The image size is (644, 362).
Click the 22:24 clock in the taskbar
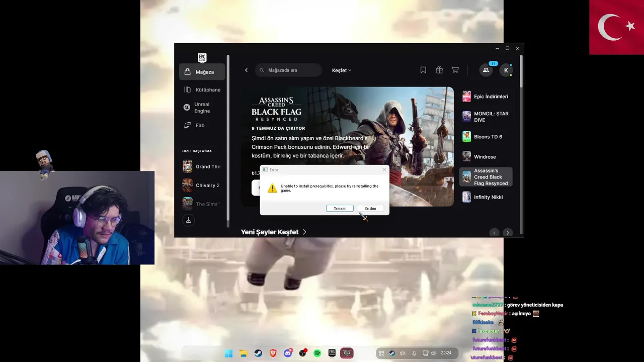click(x=446, y=353)
